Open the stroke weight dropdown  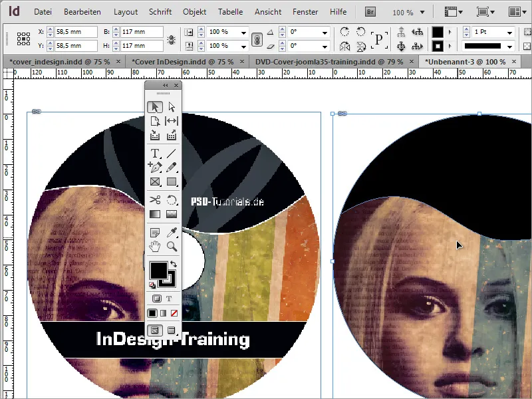(509, 33)
